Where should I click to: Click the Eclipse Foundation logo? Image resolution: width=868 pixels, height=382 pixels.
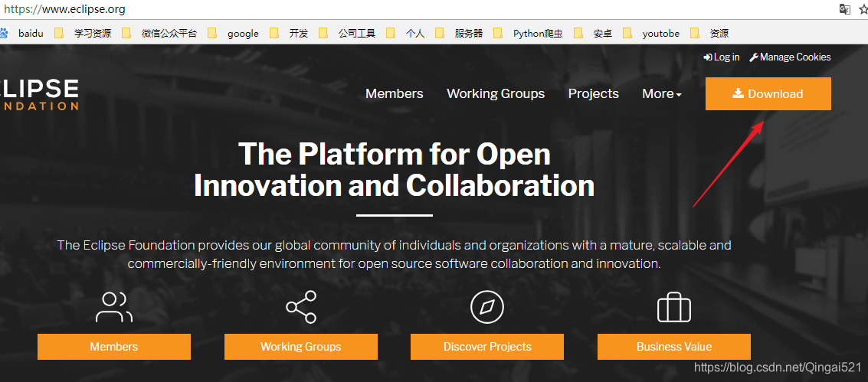[39, 94]
